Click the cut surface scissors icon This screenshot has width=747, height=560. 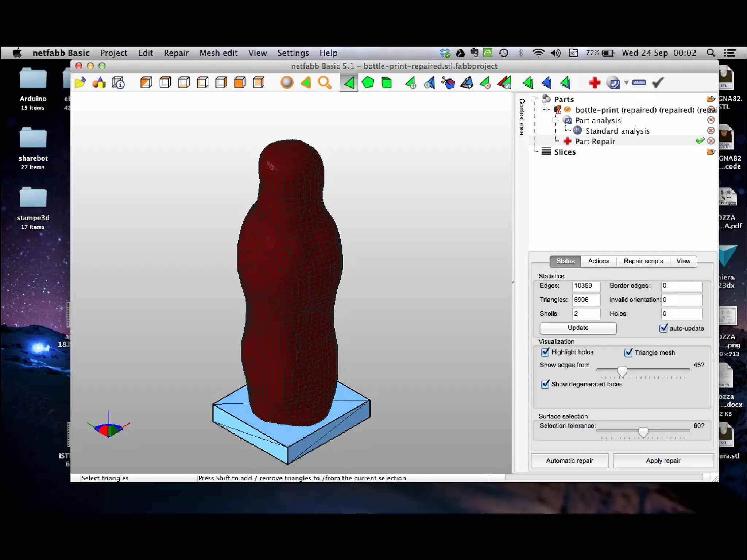tap(448, 83)
